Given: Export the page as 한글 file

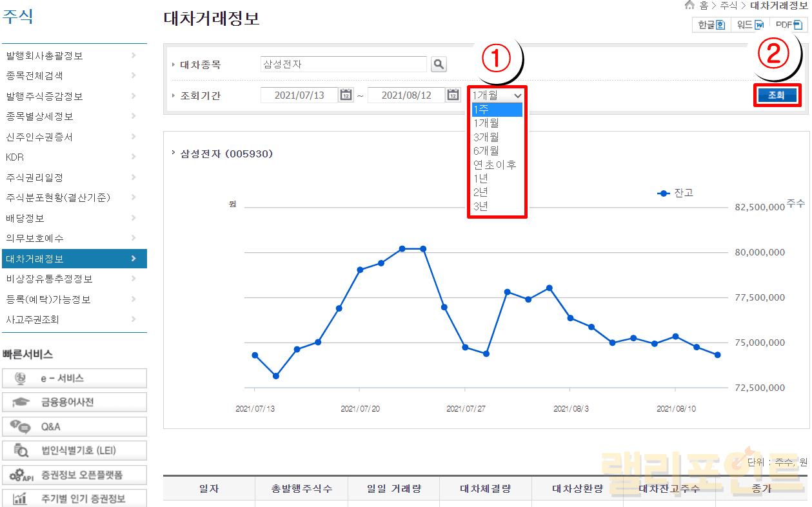Looking at the screenshot, I should click(x=711, y=25).
